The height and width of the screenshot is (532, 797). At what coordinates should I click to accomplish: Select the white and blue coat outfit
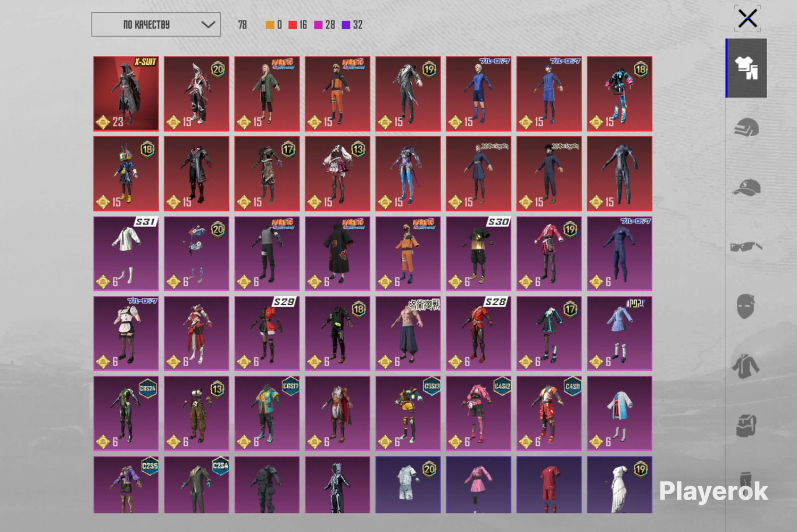pos(619,413)
